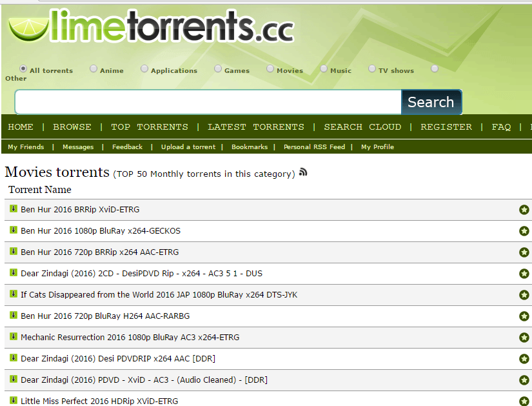Click star icon on Ben Hur RARBG row
The width and height of the screenshot is (532, 406).
[x=524, y=316]
